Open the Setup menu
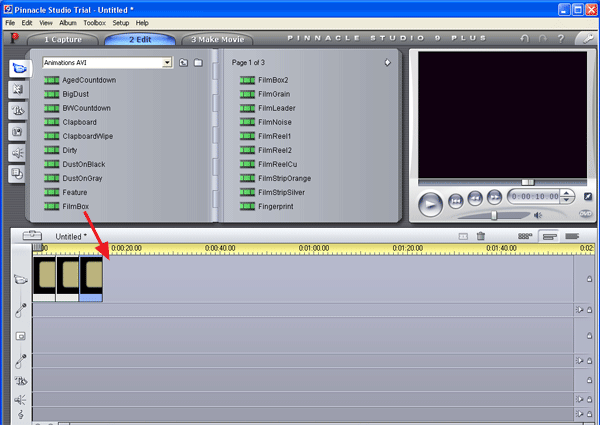 [x=121, y=23]
